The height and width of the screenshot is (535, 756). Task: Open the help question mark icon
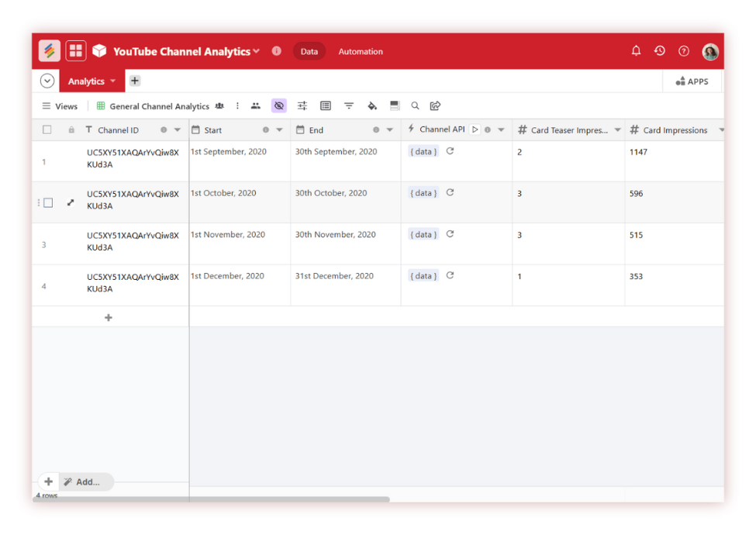point(684,50)
